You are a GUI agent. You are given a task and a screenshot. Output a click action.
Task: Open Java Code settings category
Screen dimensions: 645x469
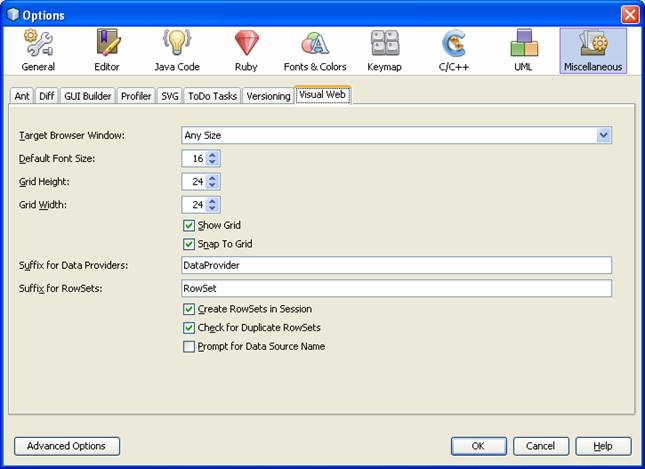click(176, 50)
